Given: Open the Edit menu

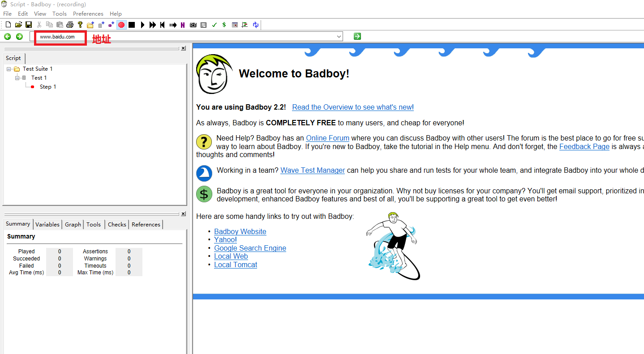Looking at the screenshot, I should click(23, 14).
